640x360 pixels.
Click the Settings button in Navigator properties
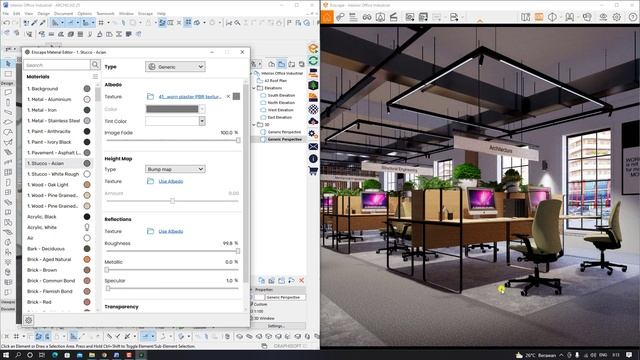pos(276,326)
